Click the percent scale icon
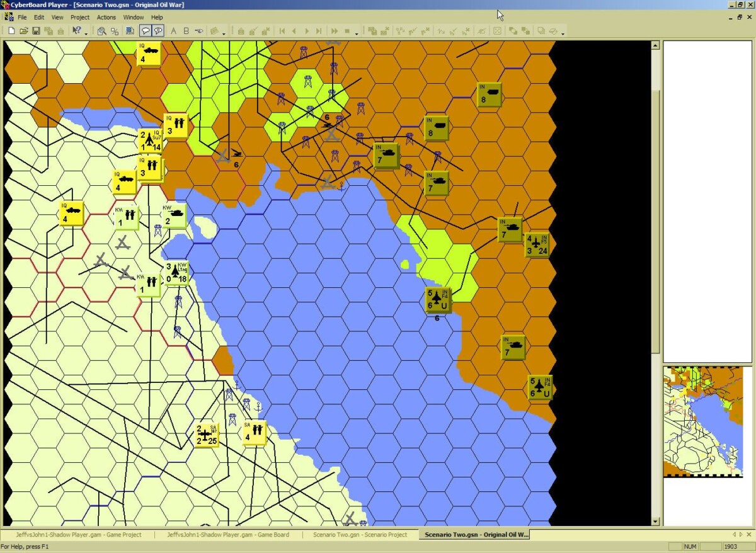 pos(115,31)
